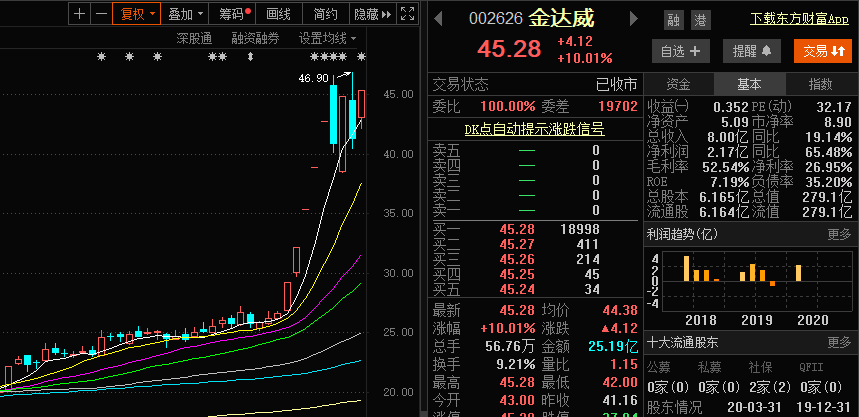This screenshot has height=417, width=859.
Task: Click the 隐藏 hide panel button
Action: (x=373, y=14)
